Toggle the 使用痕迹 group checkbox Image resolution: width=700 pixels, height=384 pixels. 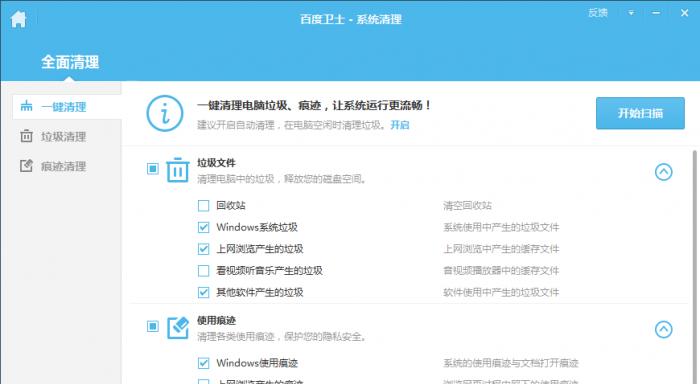coord(153,326)
